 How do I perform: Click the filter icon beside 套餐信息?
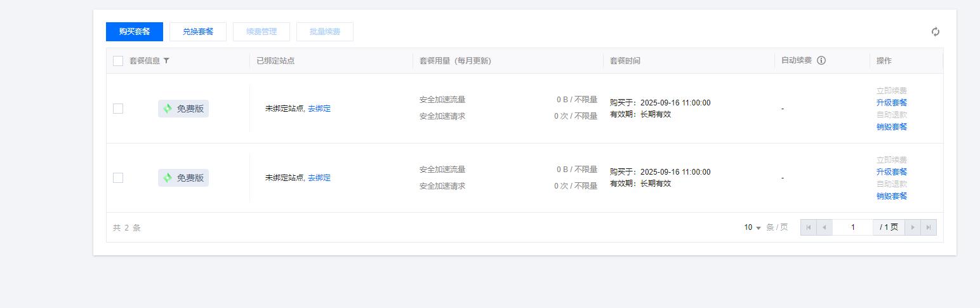[166, 61]
